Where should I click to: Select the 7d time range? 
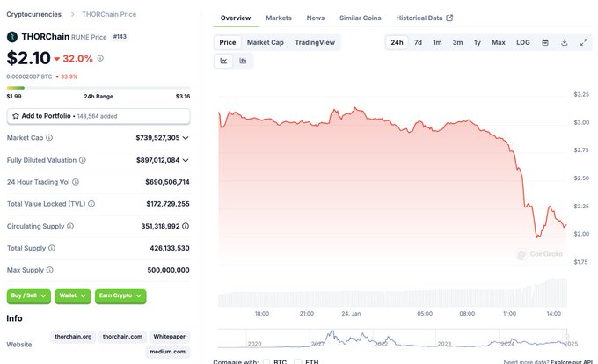coord(418,42)
